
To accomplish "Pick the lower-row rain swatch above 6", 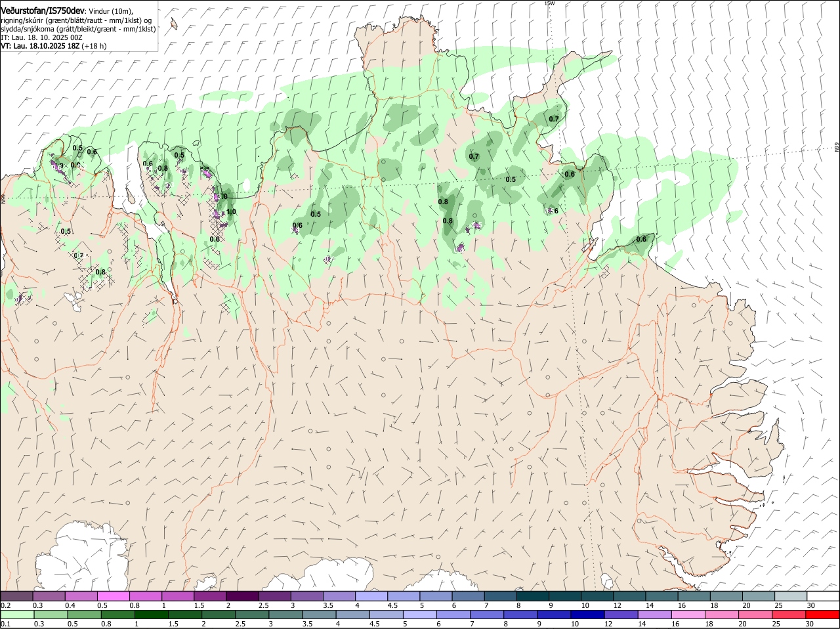I will [x=452, y=615].
